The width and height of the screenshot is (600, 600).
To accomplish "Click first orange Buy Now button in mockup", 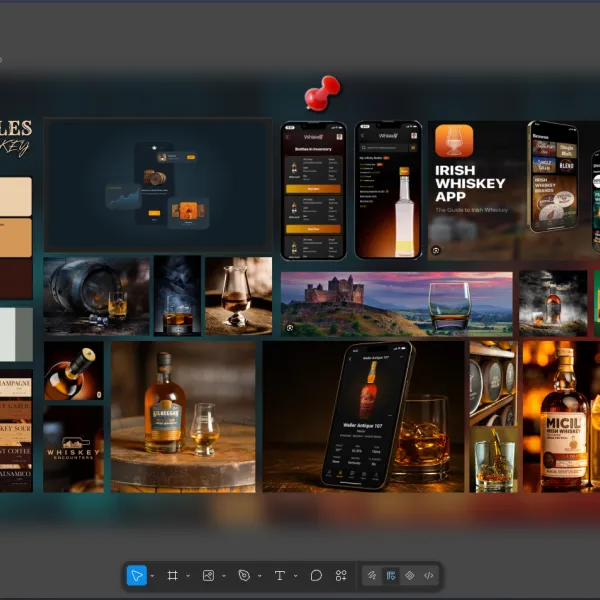I will [313, 189].
